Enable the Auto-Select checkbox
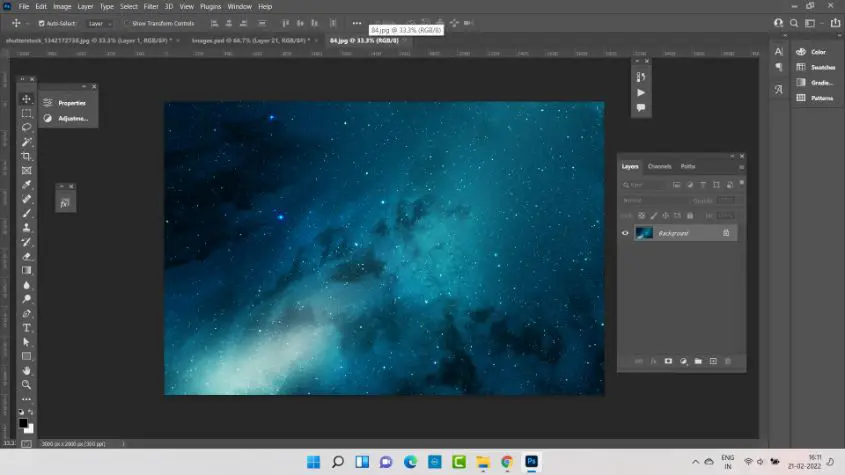845x475 pixels. (41, 22)
